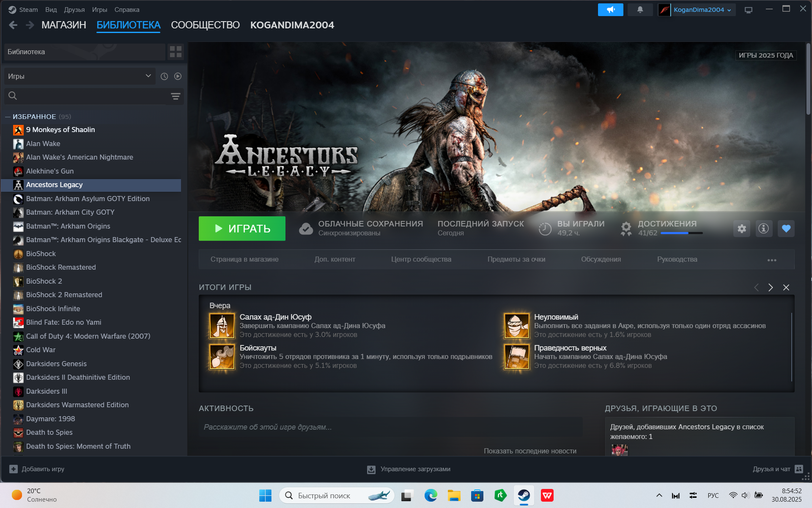This screenshot has height=508, width=812.
Task: Click the forward navigation arrow
Action: 30,25
